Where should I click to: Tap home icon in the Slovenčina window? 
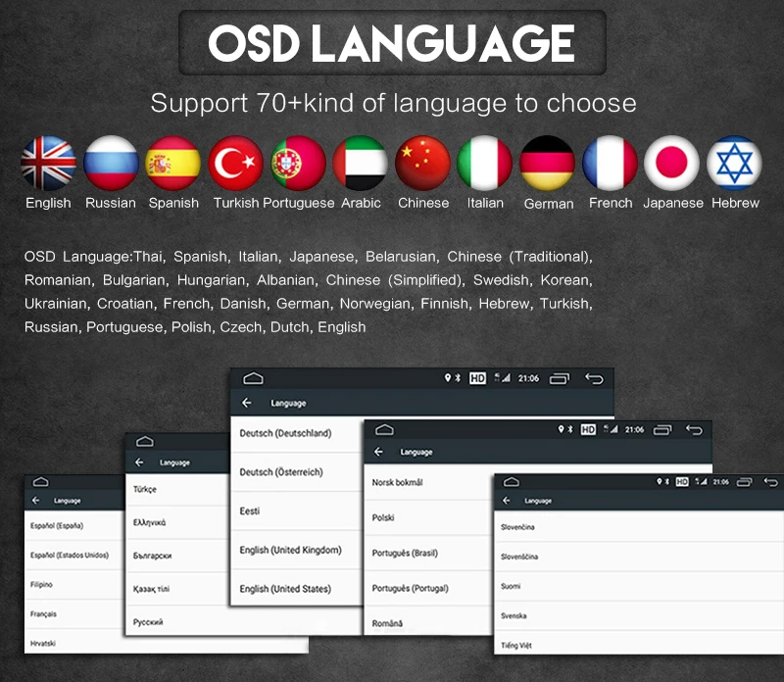[x=511, y=482]
